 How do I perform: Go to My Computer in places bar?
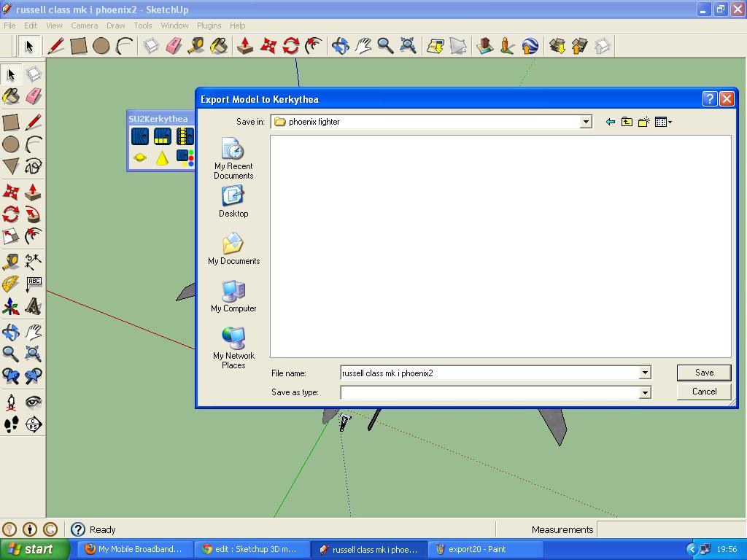[x=233, y=296]
